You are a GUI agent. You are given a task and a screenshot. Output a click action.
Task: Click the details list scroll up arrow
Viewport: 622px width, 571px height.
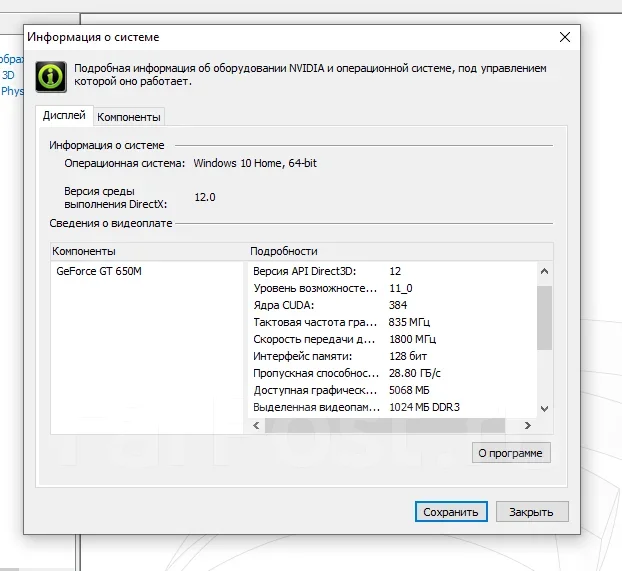click(544, 271)
